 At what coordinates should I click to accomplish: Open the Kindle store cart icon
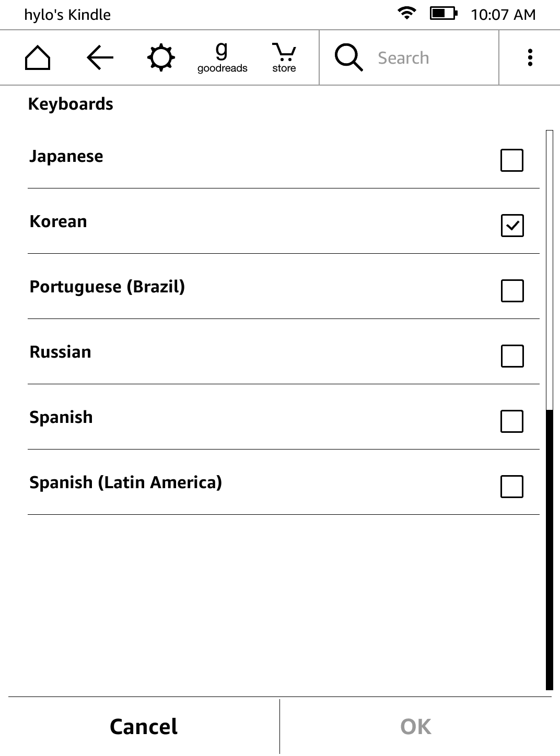[x=284, y=57]
